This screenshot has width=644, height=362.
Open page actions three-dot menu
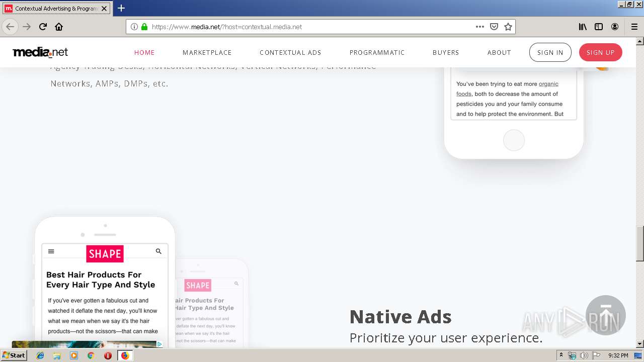[480, 27]
